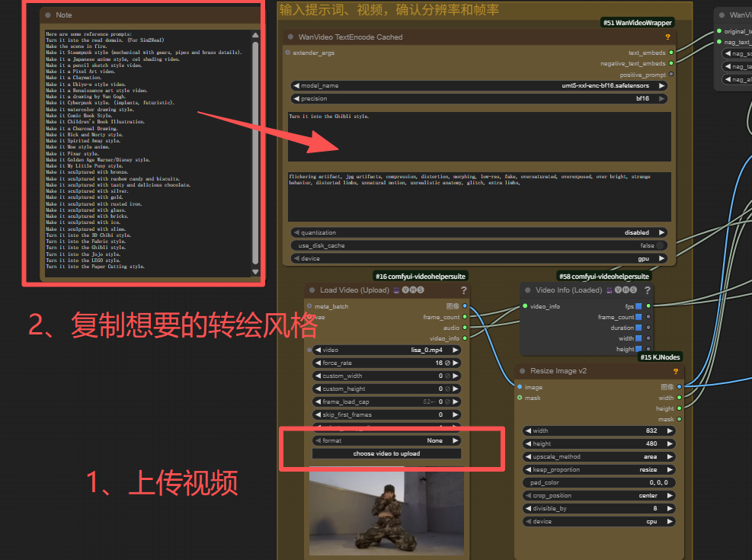The width and height of the screenshot is (752, 560).
Task: Click the Resize Image v2 help icon
Action: click(x=675, y=371)
